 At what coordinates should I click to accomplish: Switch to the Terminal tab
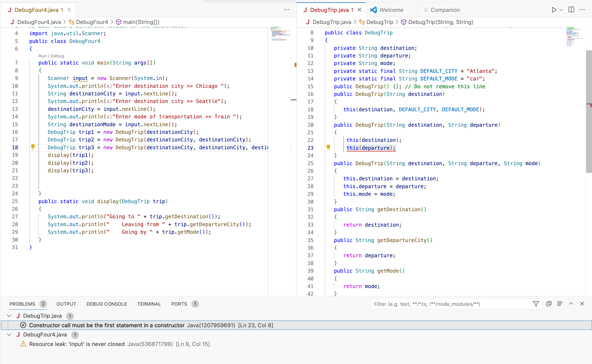pyautogui.click(x=149, y=304)
